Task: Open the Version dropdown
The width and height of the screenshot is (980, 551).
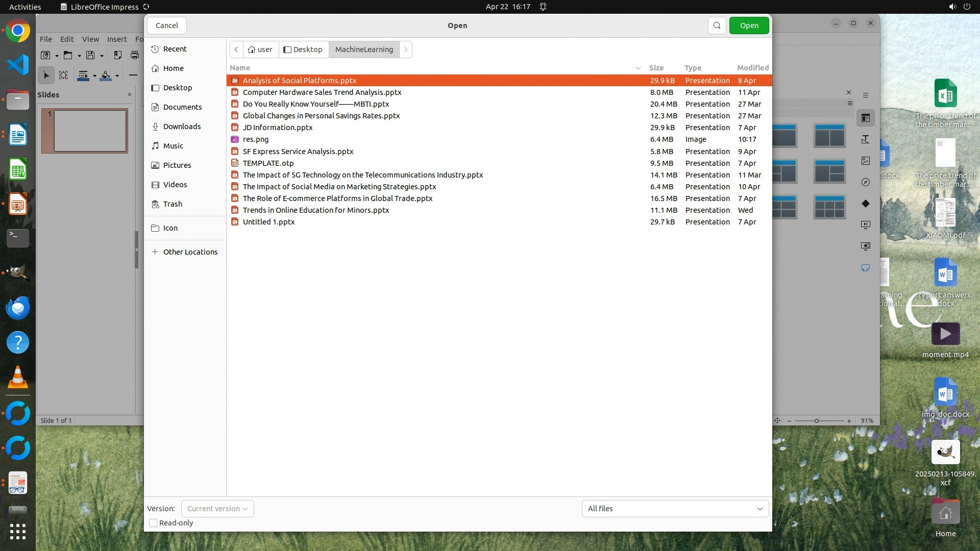Action: 217,509
